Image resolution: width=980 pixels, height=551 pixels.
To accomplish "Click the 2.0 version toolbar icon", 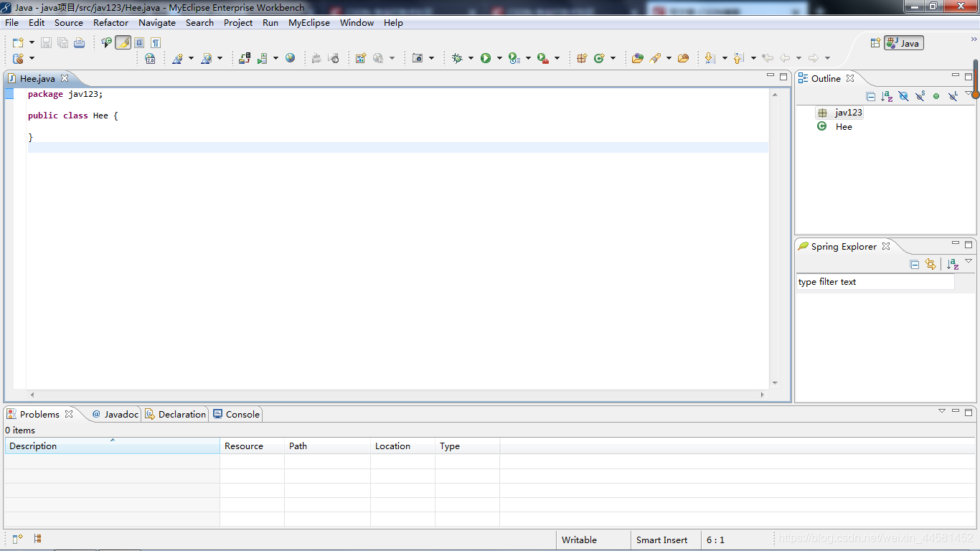I will point(150,58).
